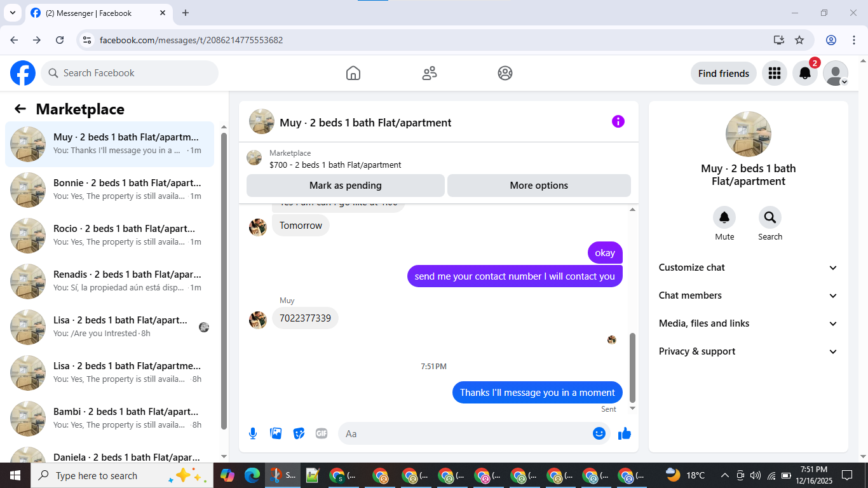Viewport: 868px width, 488px height.
Task: Click the Chrome address bar URL
Action: (191, 40)
